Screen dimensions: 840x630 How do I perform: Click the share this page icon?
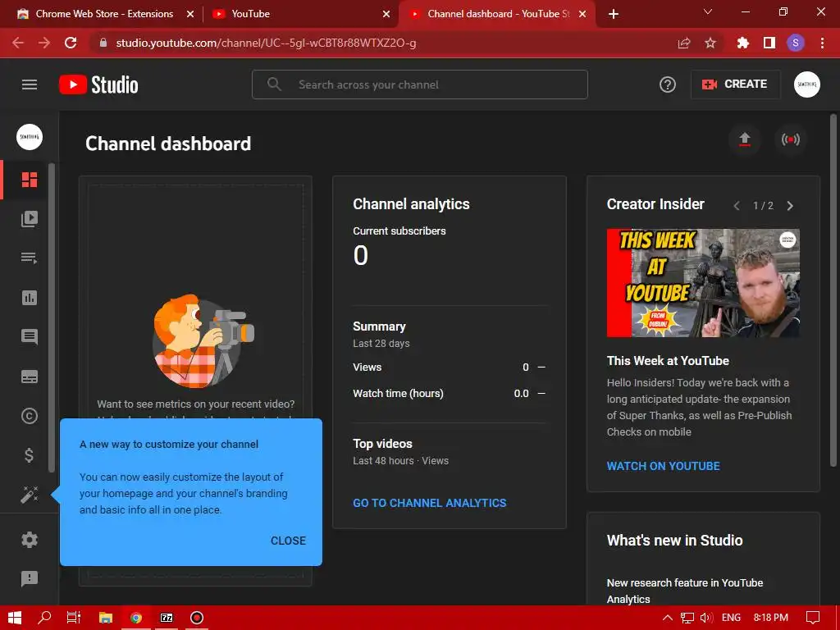[684, 43]
